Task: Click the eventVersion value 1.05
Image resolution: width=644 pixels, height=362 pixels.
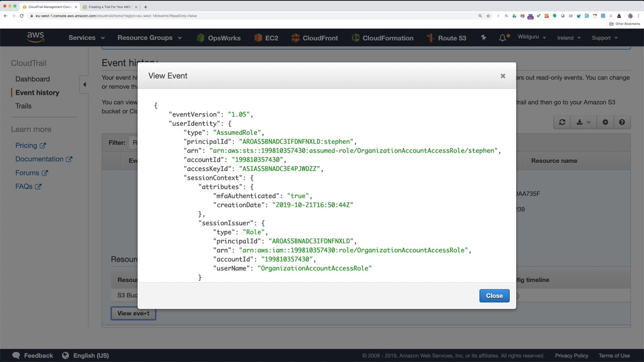Action: pos(239,115)
